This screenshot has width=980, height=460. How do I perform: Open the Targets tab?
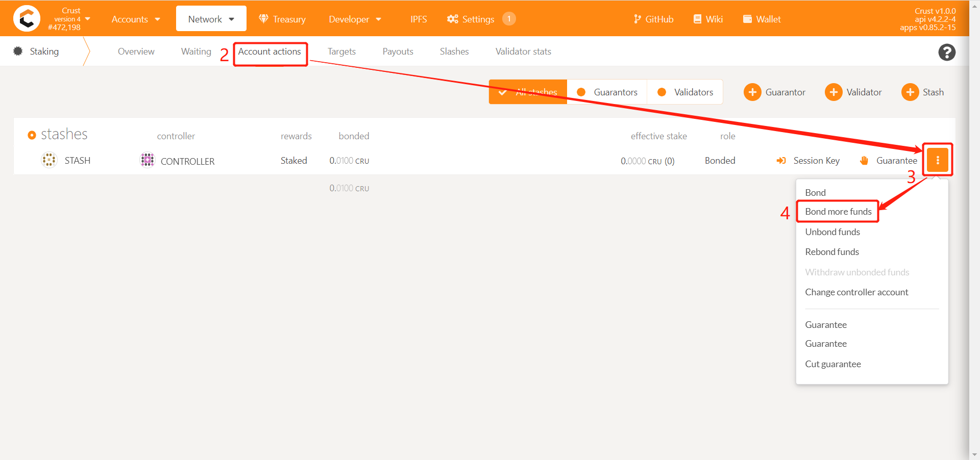341,52
